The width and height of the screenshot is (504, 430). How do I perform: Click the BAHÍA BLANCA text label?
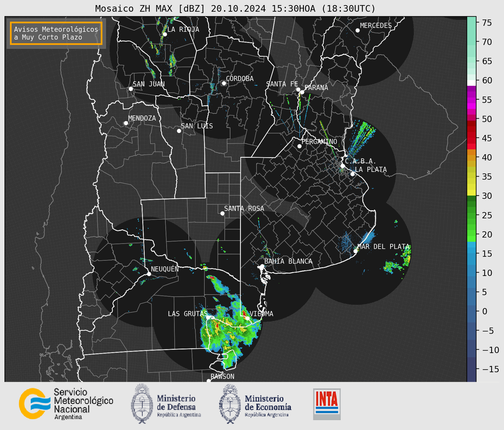[x=288, y=261]
